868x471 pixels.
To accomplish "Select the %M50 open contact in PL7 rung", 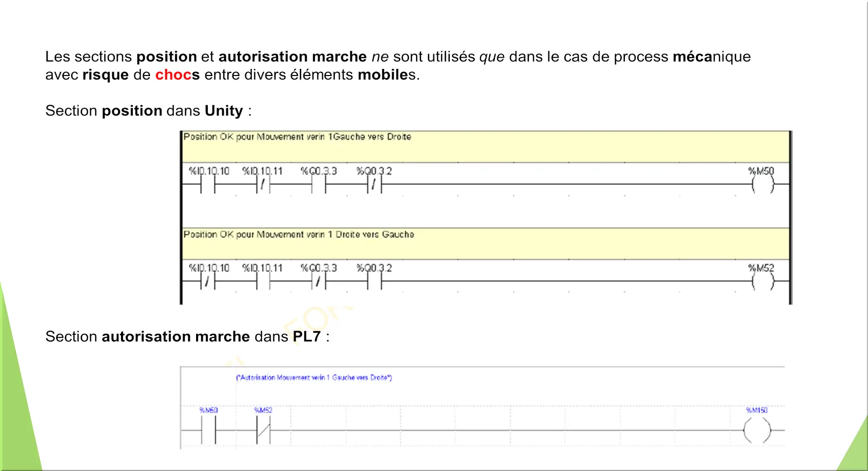I will pos(208,430).
